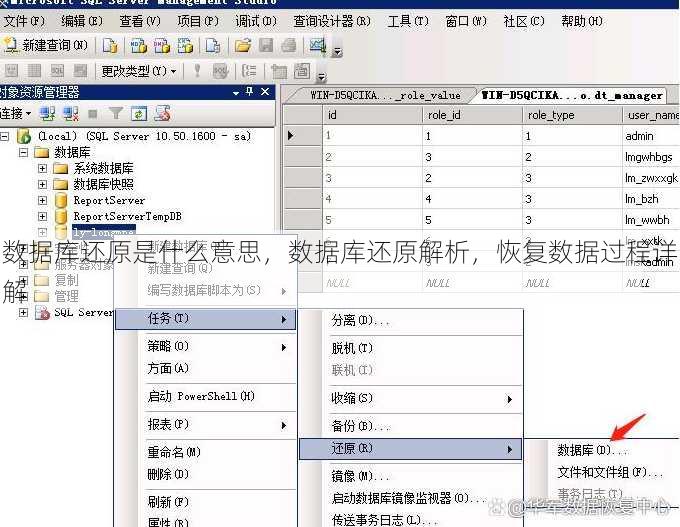Screen dimensions: 680x527
Task: Click the Add New Derived Table icon
Action: [x=302, y=70]
